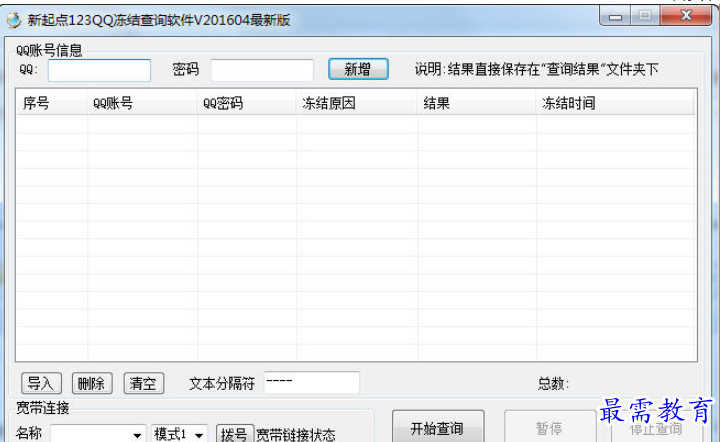Sort by the QQ账号 column header

pyautogui.click(x=142, y=103)
